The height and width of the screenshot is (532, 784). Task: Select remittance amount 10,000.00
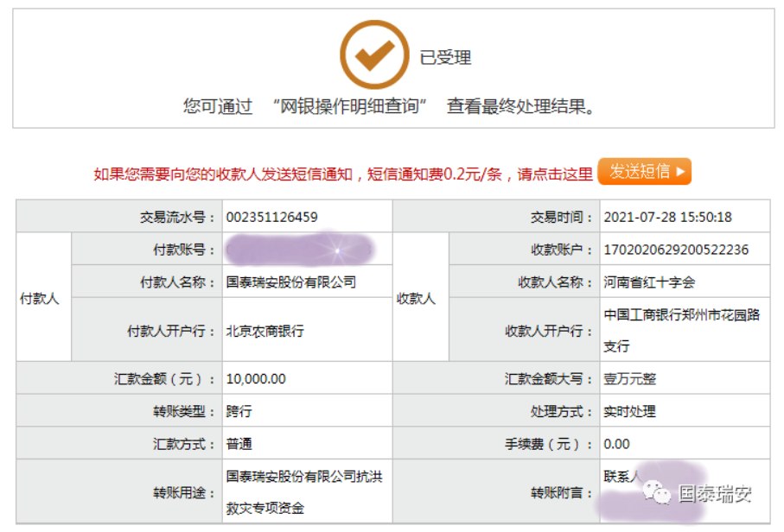point(256,378)
